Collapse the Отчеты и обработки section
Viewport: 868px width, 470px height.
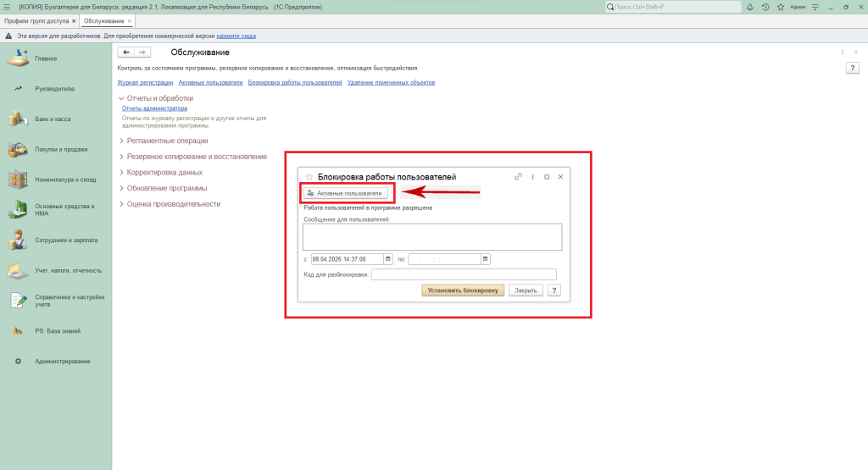coord(121,98)
